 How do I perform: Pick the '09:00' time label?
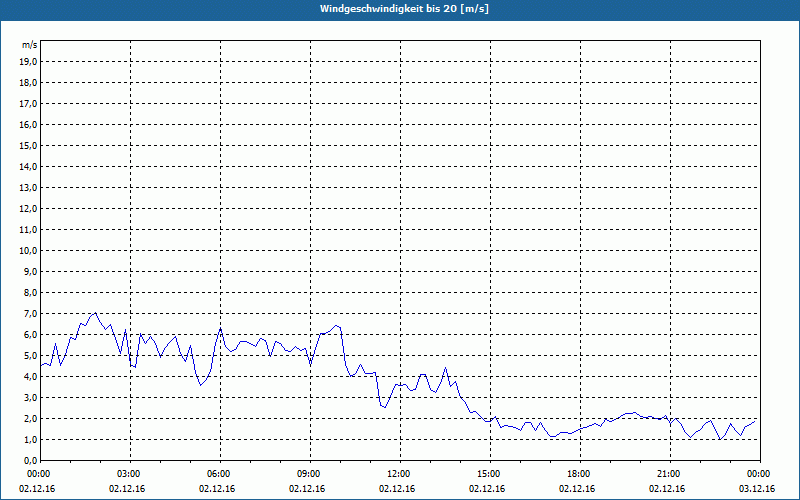point(309,474)
